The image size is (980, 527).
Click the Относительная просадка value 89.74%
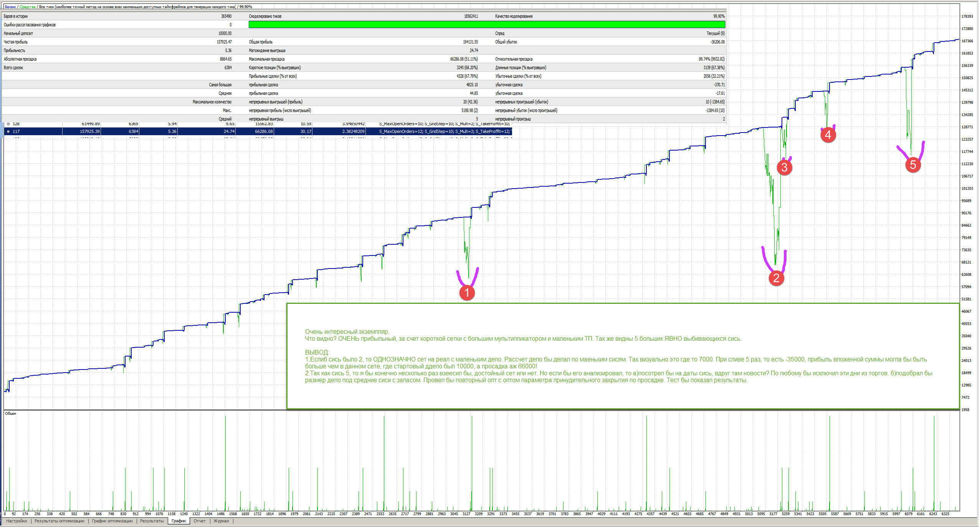[711, 59]
